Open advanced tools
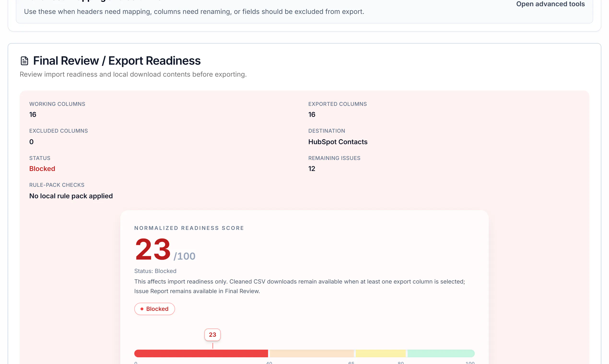The image size is (609, 364). click(550, 4)
